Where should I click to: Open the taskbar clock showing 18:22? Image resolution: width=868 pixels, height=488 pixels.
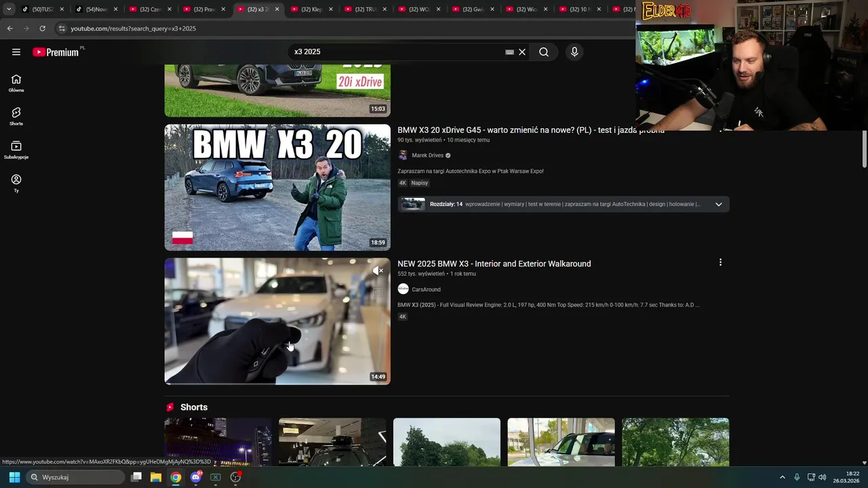coord(848,477)
